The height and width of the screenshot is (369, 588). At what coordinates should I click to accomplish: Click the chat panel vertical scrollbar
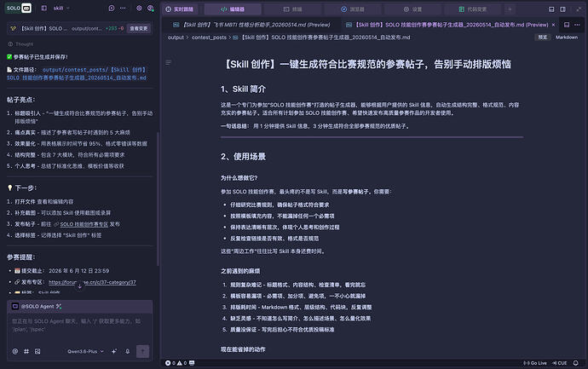pyautogui.click(x=158, y=199)
